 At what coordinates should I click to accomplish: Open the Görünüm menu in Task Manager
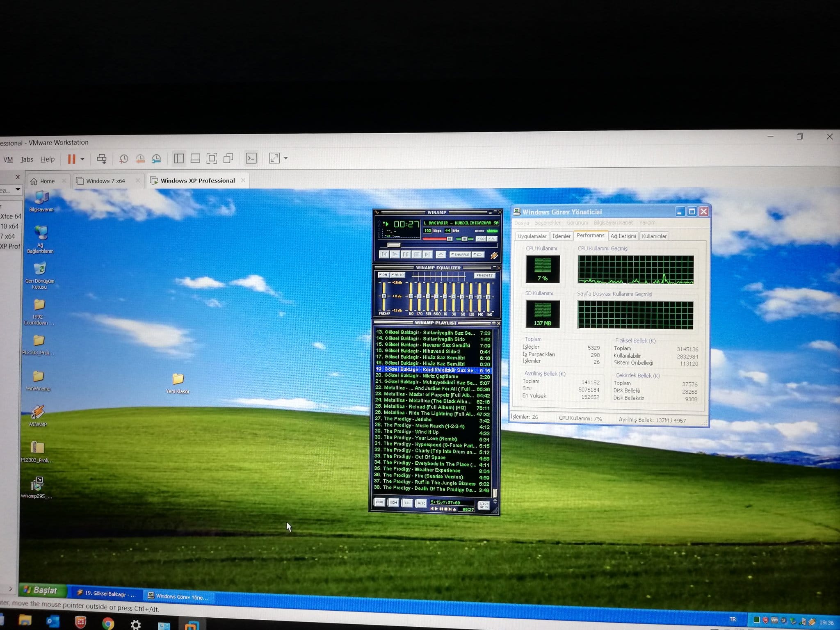coord(577,223)
